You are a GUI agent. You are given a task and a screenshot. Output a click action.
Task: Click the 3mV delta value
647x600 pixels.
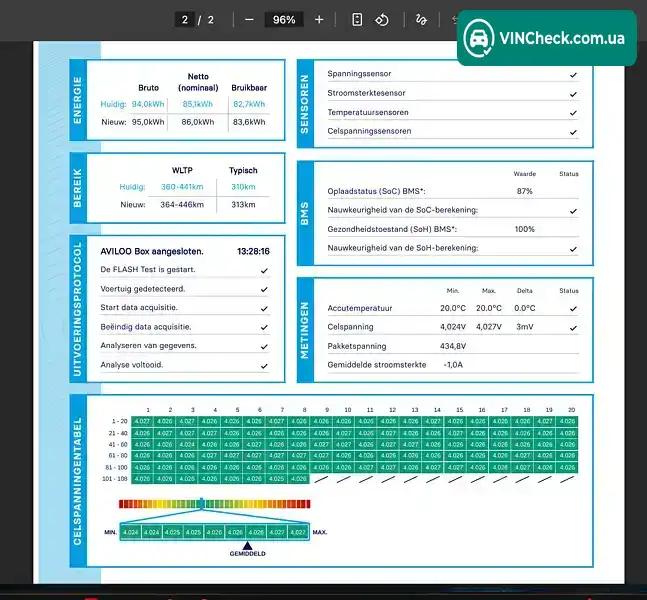click(524, 327)
